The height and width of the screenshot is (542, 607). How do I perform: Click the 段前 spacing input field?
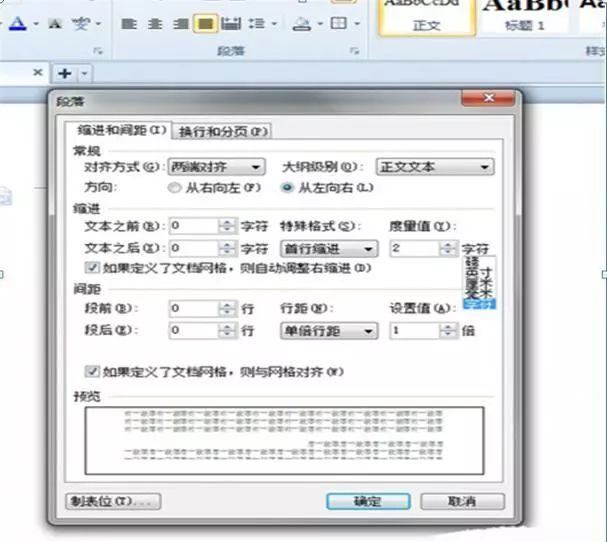194,309
